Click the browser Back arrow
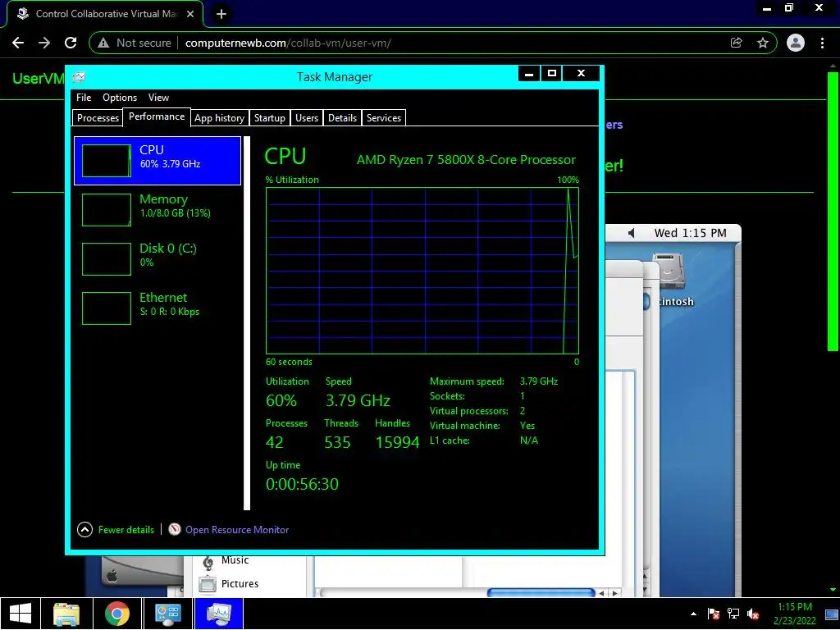840x630 pixels. (x=18, y=43)
